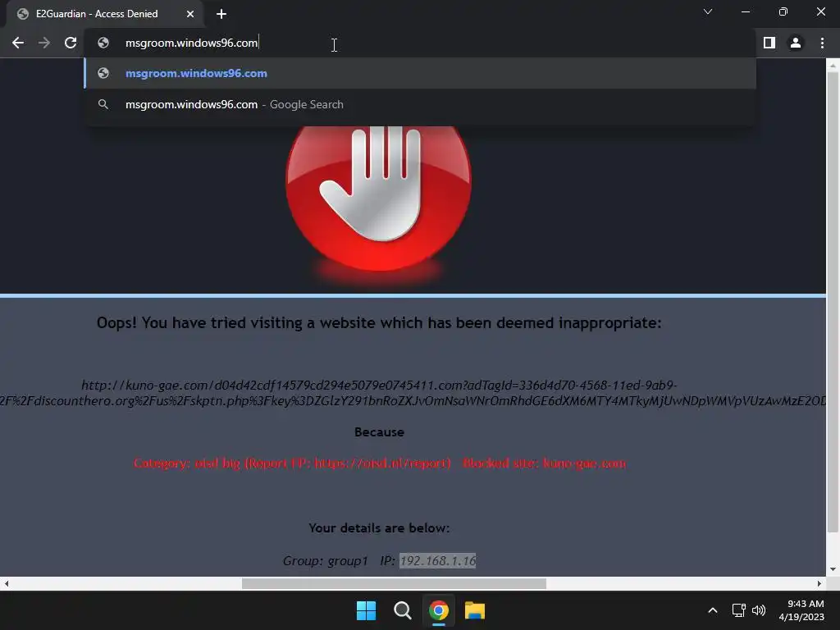
Task: Close the E2Guardian - Access Denied tab
Action: pyautogui.click(x=190, y=14)
